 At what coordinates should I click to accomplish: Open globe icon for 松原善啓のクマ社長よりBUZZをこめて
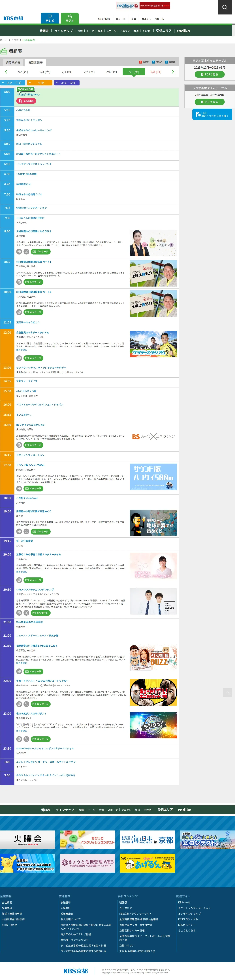tap(19, 672)
